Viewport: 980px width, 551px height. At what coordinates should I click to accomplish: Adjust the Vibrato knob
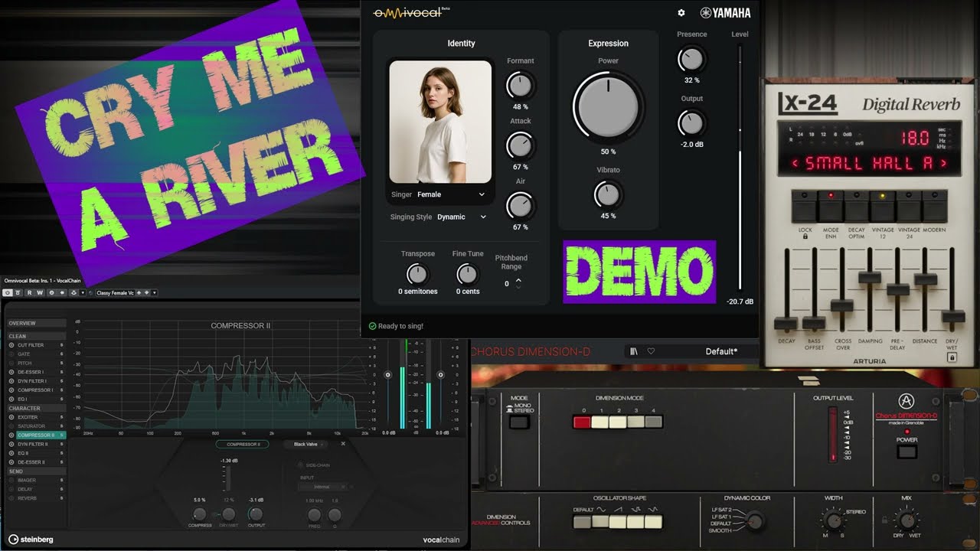(x=608, y=195)
